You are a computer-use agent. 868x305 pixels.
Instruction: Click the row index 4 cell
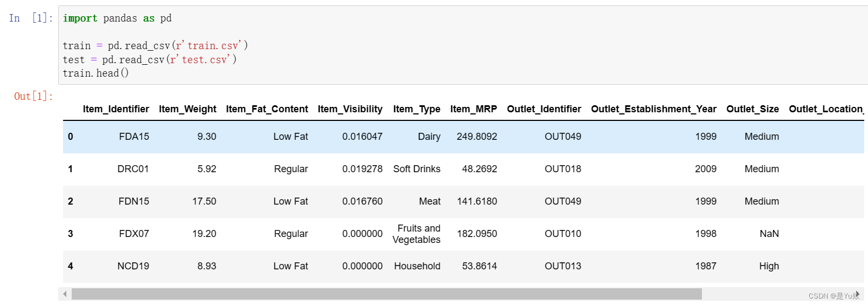71,266
